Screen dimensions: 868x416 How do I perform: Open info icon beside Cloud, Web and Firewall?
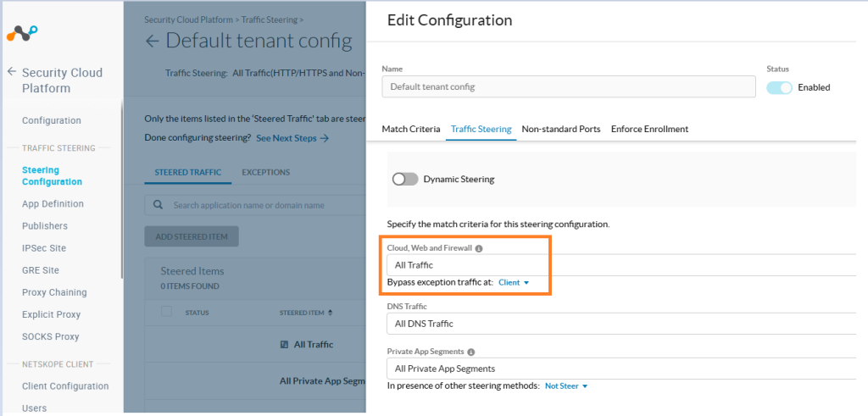pos(479,248)
